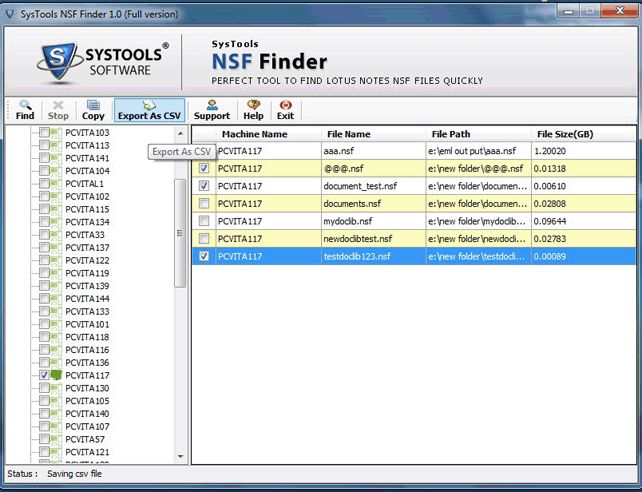Click the green computer icon beside PCVITA117

[x=56, y=375]
